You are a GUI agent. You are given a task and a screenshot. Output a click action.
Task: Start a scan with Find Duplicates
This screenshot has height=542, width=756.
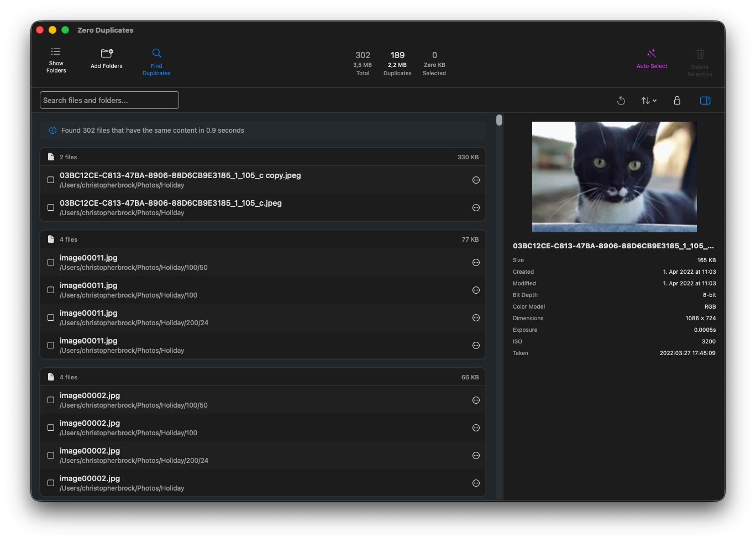tap(156, 54)
